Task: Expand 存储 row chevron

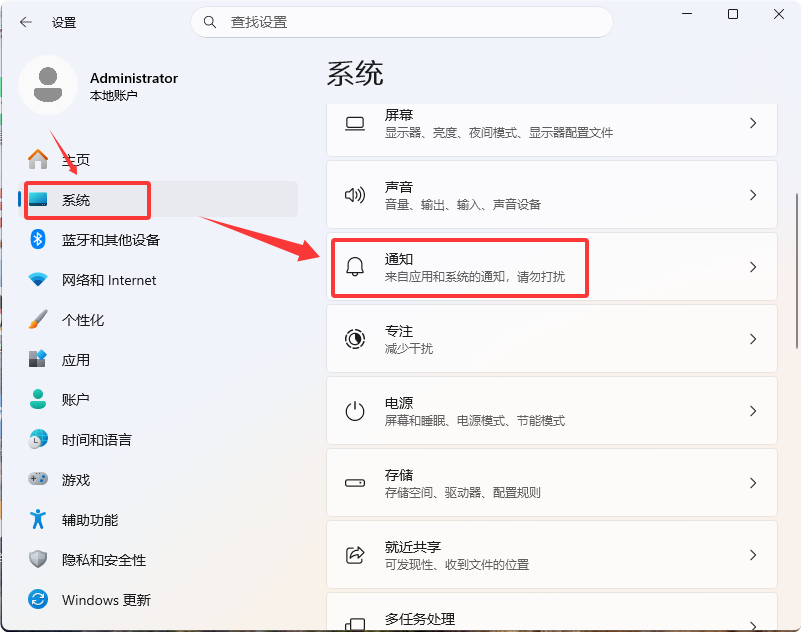Action: (x=752, y=483)
